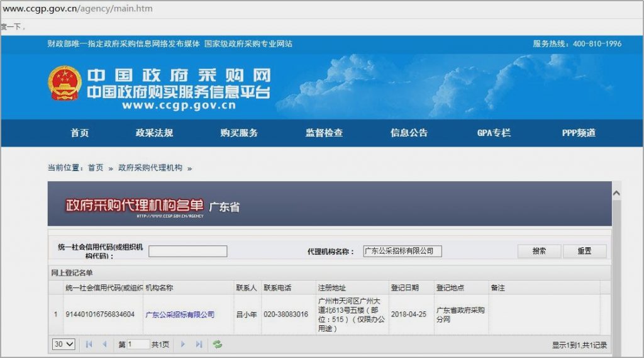Click the first page pagination icon
The width and height of the screenshot is (644, 358).
coord(89,344)
